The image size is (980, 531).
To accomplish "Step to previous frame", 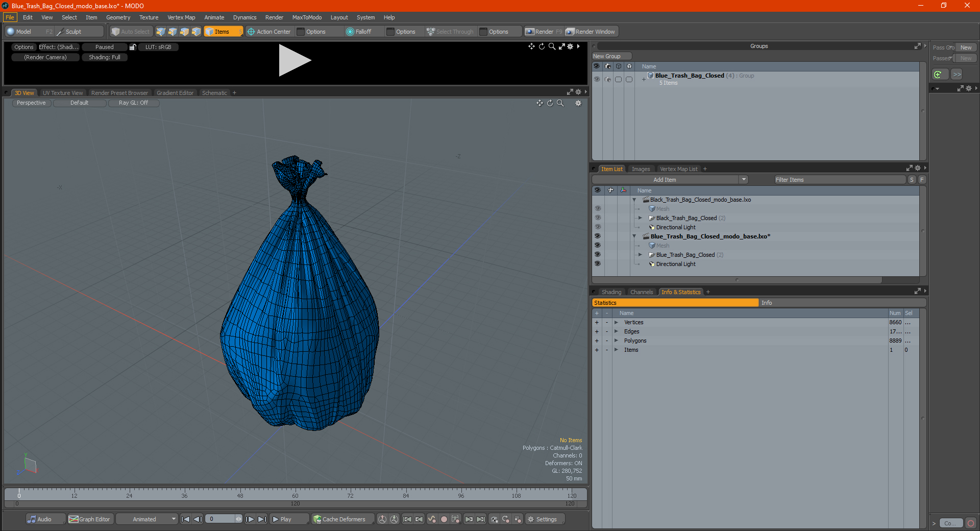I will click(198, 519).
